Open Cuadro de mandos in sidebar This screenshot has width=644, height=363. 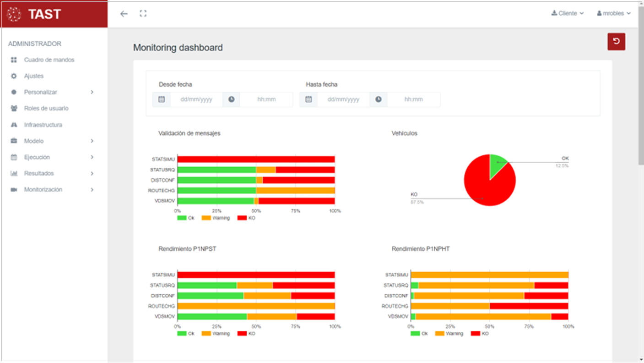pyautogui.click(x=49, y=60)
